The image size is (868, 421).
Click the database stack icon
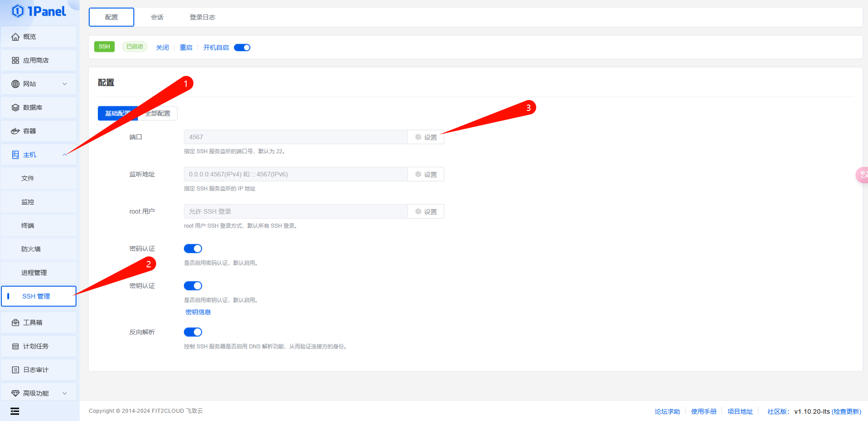pyautogui.click(x=15, y=108)
